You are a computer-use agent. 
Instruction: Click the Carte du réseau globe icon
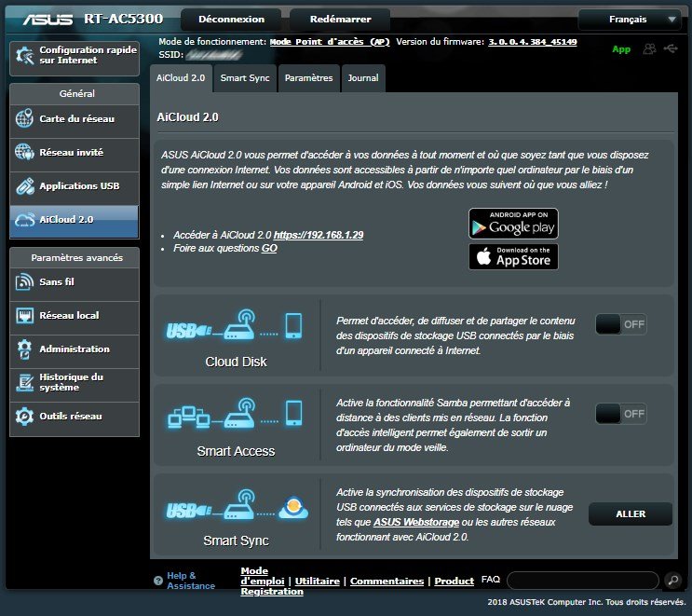(x=24, y=119)
